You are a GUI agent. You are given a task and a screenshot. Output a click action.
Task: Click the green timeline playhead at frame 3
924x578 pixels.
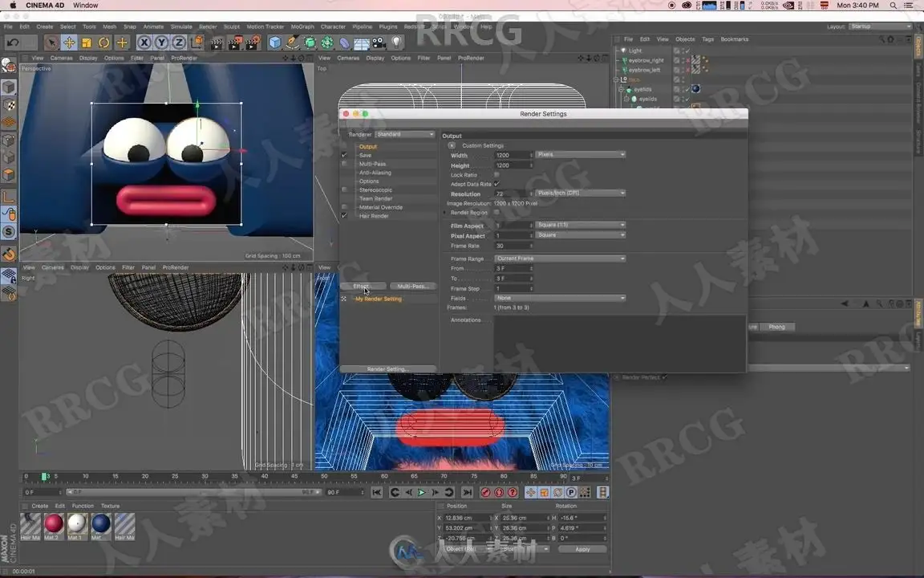click(44, 476)
